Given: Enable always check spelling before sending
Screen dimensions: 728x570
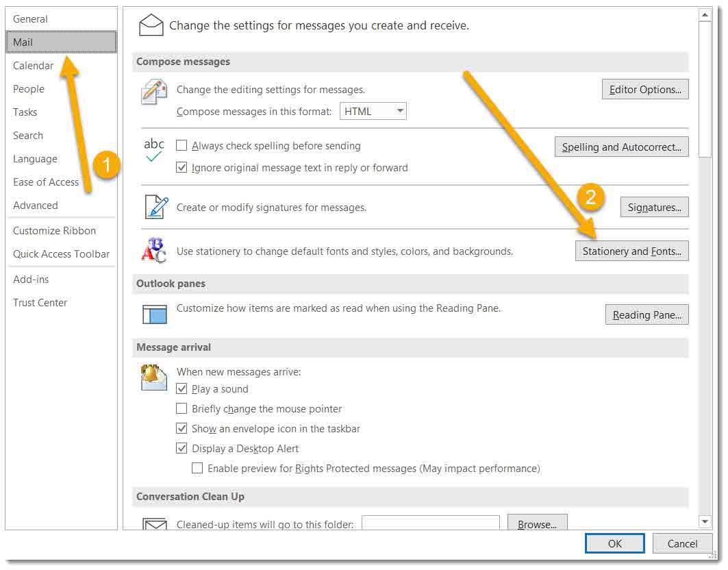Looking at the screenshot, I should click(x=181, y=146).
